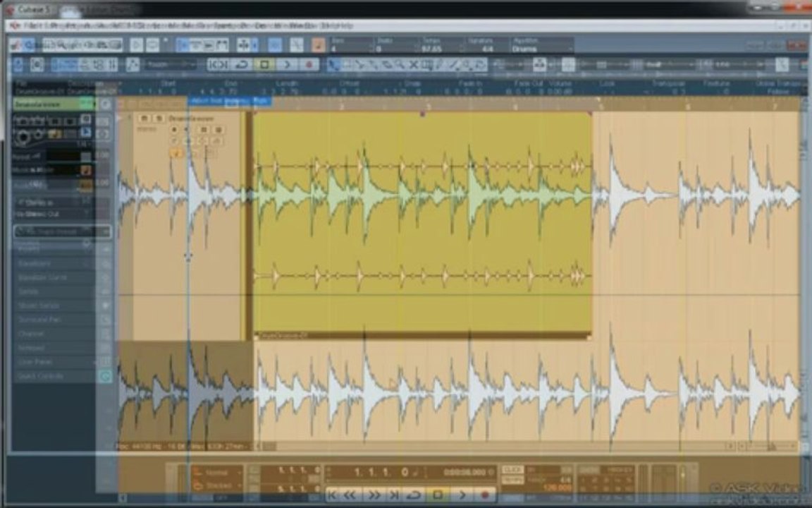Click the yellow Stop button in toolbar
This screenshot has width=812, height=508.
click(x=264, y=65)
